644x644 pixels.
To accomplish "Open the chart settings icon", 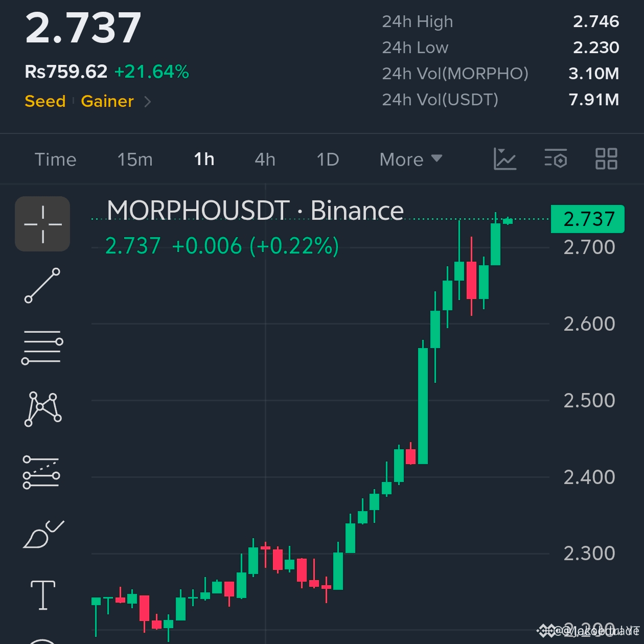I will point(556,159).
